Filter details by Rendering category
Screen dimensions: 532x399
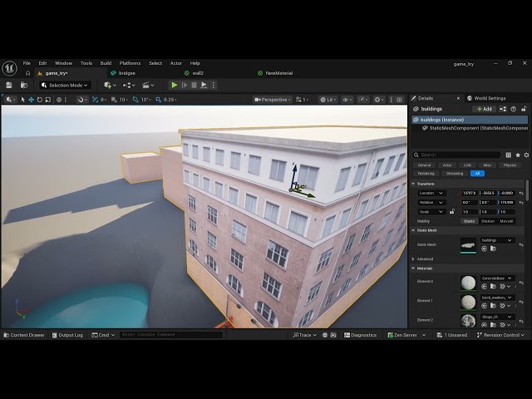coord(426,174)
